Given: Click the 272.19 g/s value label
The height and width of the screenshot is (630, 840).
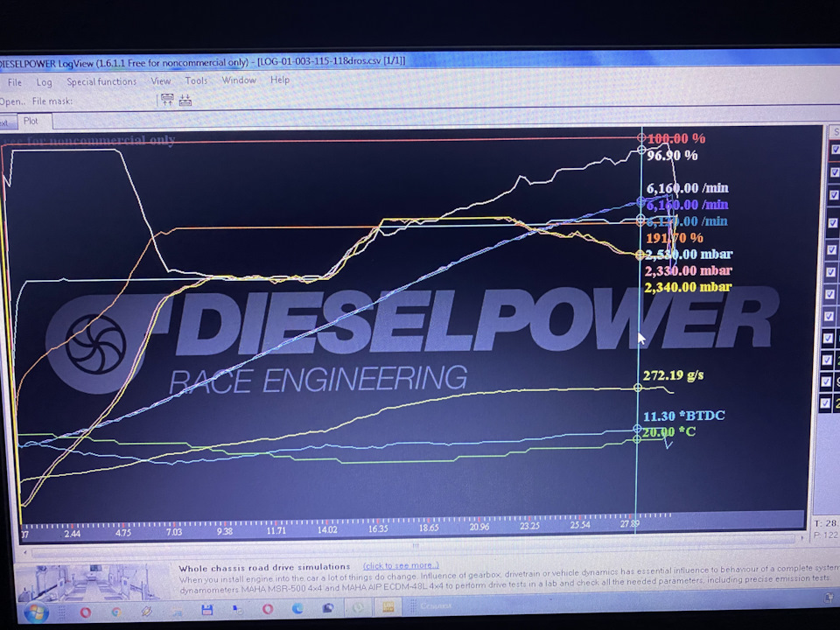Looking at the screenshot, I should click(x=674, y=375).
